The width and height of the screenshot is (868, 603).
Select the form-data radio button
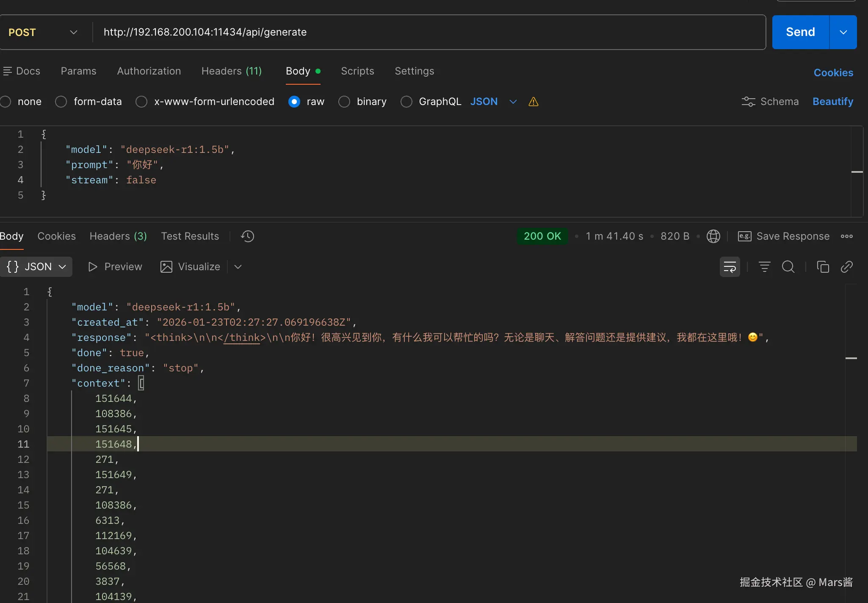click(x=61, y=102)
